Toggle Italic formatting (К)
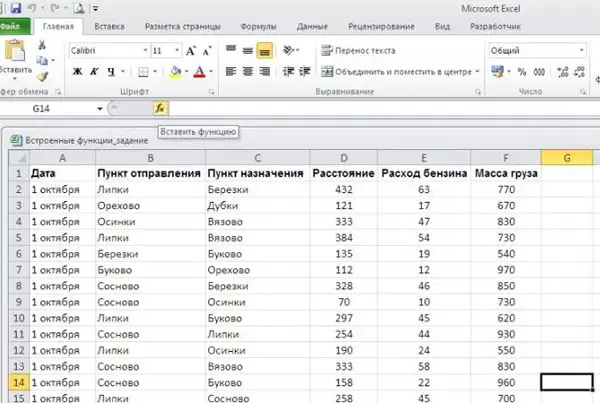The width and height of the screenshot is (600, 403). pyautogui.click(x=94, y=72)
